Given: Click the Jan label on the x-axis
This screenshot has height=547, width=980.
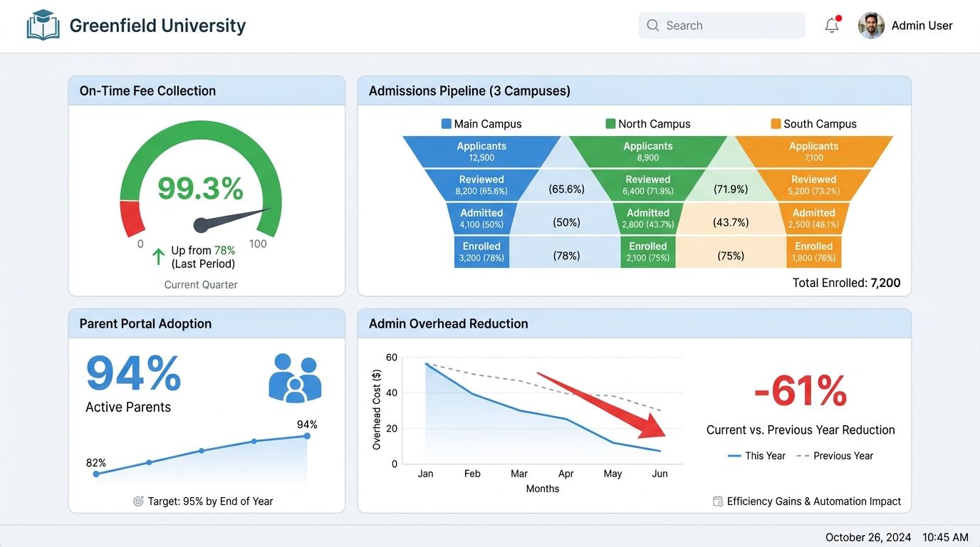Looking at the screenshot, I should tap(426, 474).
